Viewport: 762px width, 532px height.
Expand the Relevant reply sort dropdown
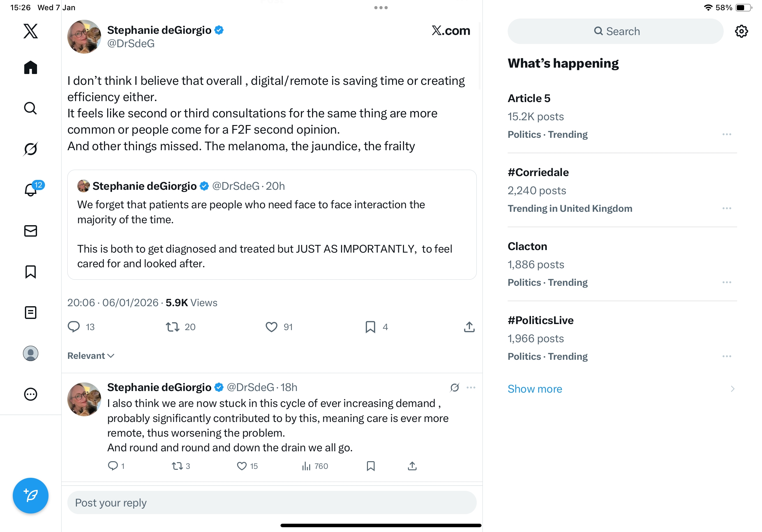(x=91, y=356)
